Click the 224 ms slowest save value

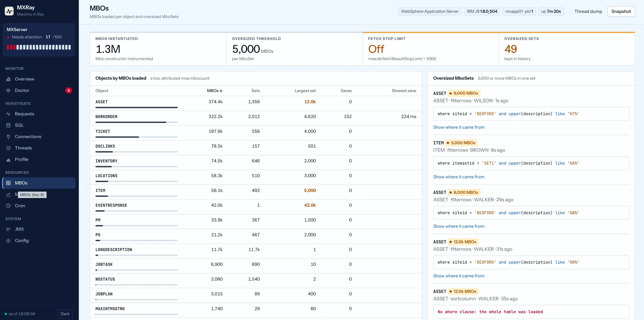point(408,116)
